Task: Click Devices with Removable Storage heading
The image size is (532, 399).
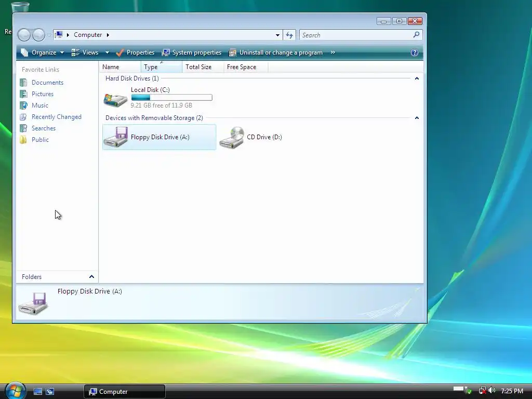Action: click(x=154, y=118)
